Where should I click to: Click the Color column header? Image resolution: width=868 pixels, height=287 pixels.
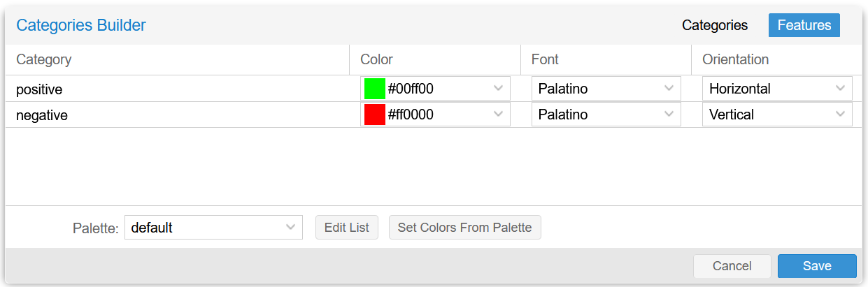pos(377,59)
